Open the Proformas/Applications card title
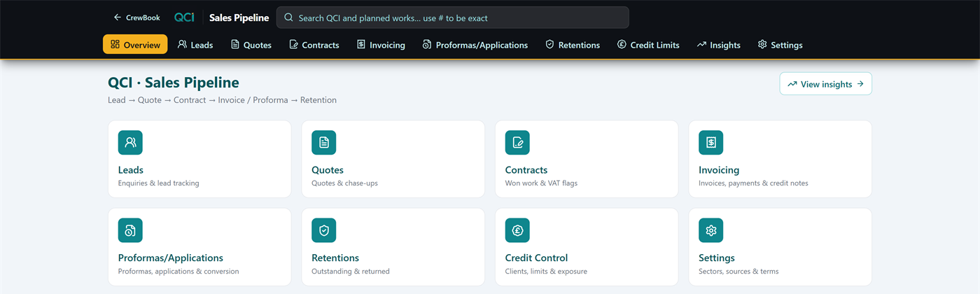Screen dimensions: 980x294 [171, 258]
